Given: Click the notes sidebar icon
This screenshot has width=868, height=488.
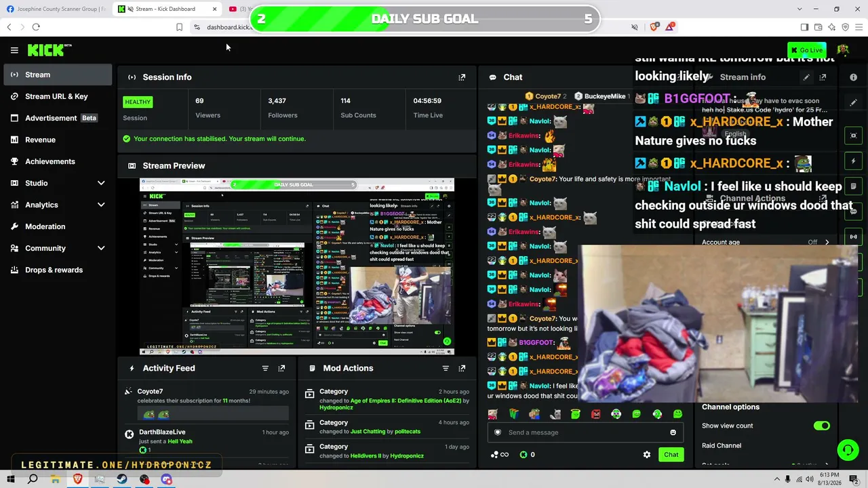Looking at the screenshot, I should (x=853, y=186).
